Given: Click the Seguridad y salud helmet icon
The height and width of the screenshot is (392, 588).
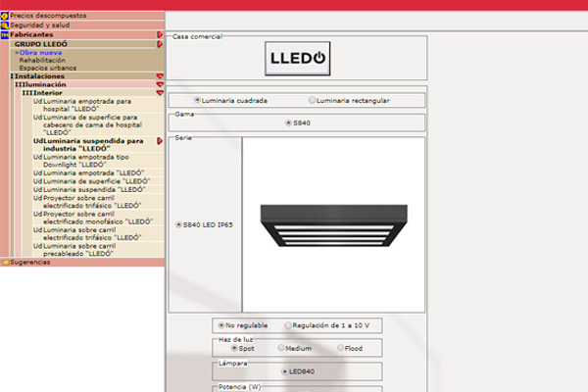Looking at the screenshot, I should [x=5, y=25].
